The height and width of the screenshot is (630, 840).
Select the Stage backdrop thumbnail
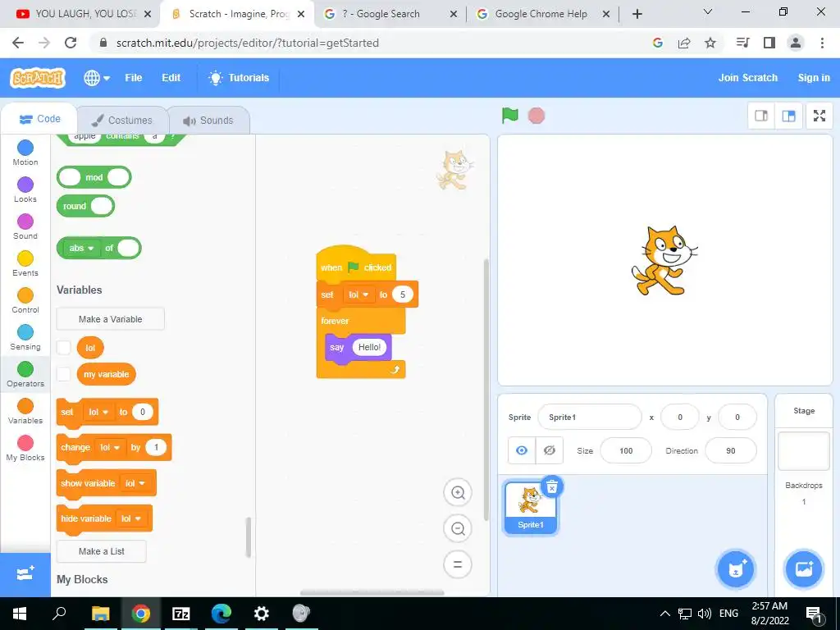tap(804, 451)
